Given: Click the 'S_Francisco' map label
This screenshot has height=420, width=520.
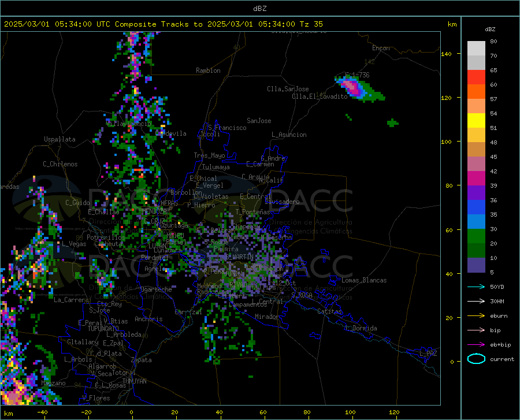Looking at the screenshot, I should pyautogui.click(x=227, y=128).
